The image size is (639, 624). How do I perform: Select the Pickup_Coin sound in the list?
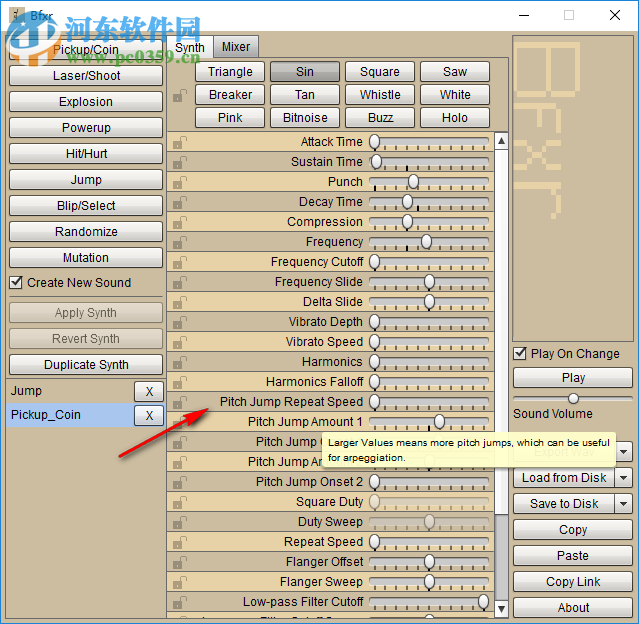70,415
